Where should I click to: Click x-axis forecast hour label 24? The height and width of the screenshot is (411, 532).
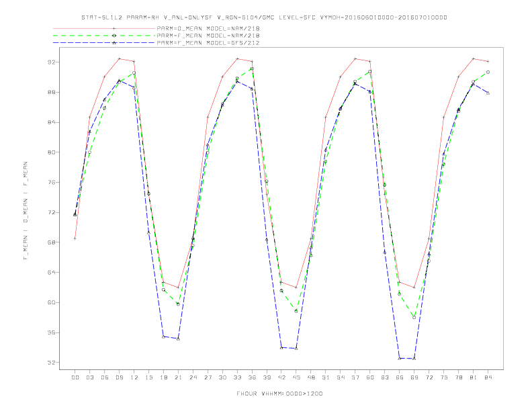[x=193, y=377]
